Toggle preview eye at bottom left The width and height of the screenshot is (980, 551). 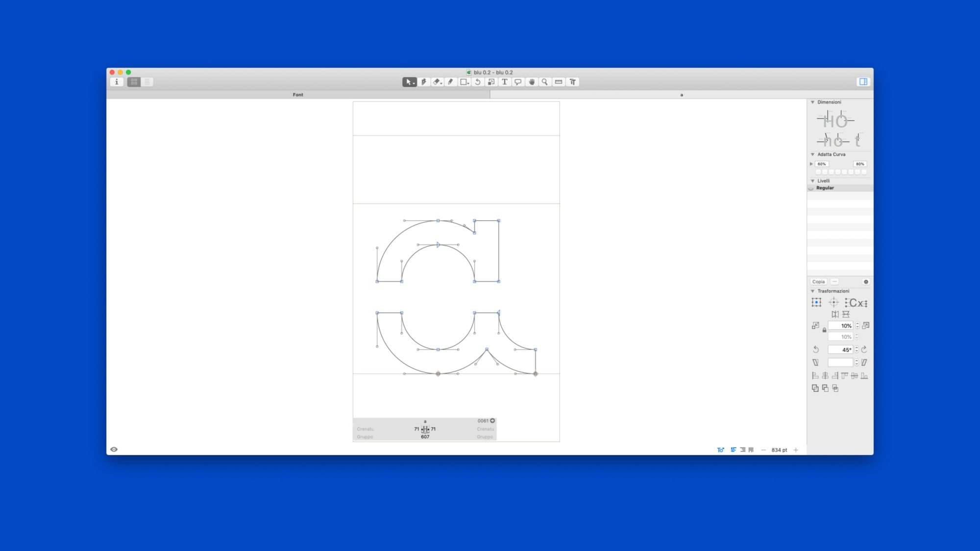pos(114,450)
